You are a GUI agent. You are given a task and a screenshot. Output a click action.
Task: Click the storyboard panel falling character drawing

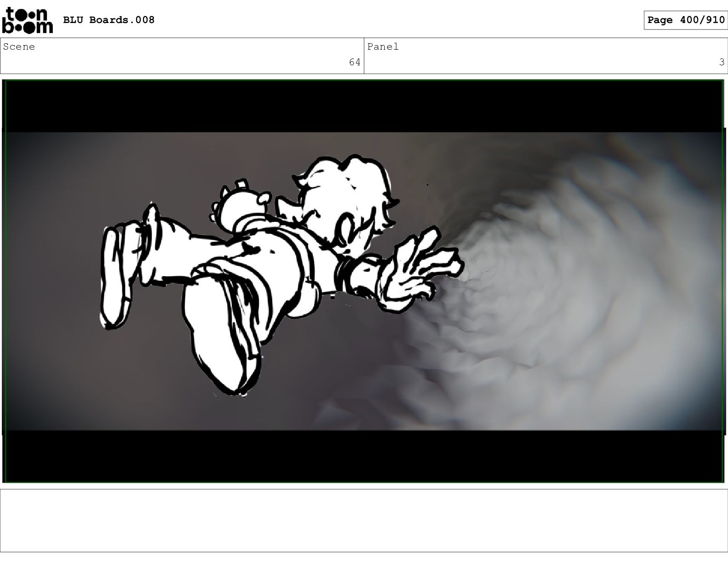pyautogui.click(x=281, y=275)
